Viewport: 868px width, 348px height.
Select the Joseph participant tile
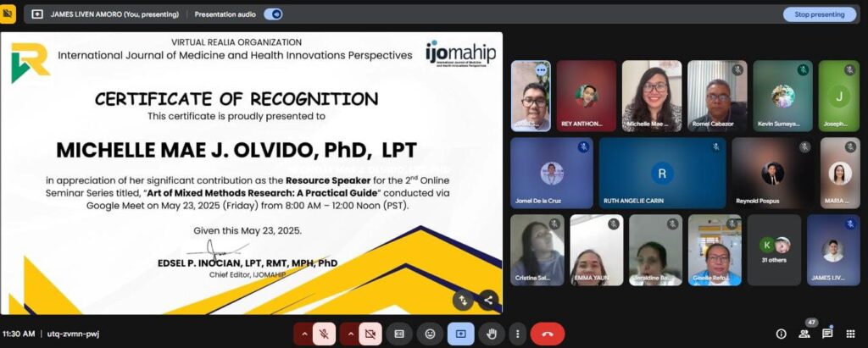point(838,96)
